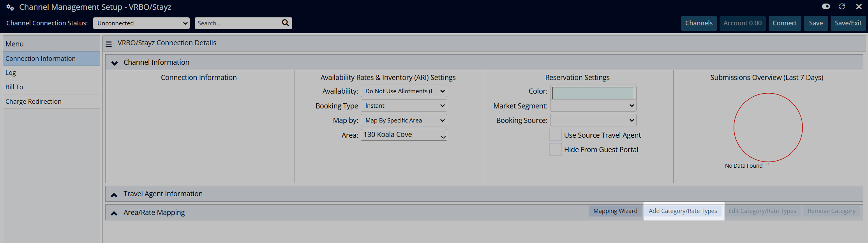Click the 'No Data Found' text
Screen dimensions: 868x243
[x=743, y=166]
